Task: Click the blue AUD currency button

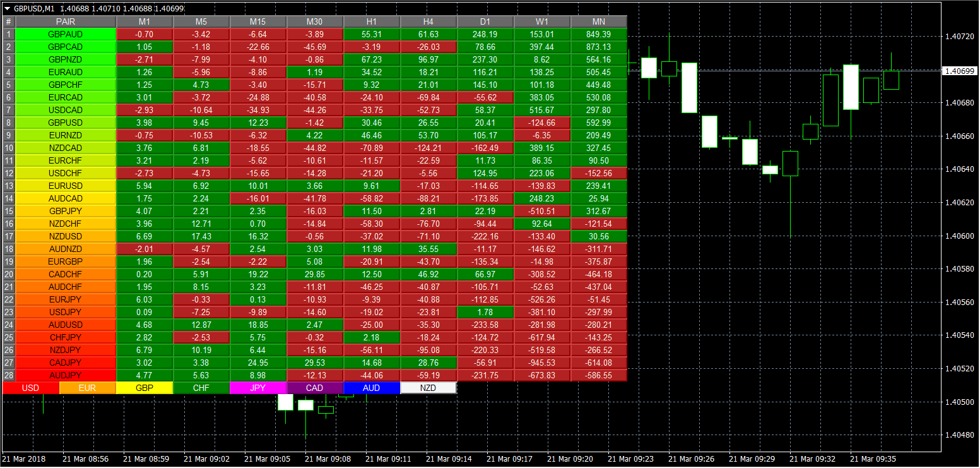Action: click(x=371, y=388)
